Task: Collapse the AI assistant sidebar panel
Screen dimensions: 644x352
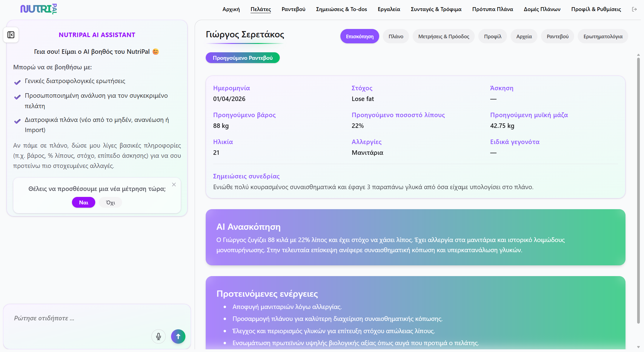Action: (x=11, y=35)
